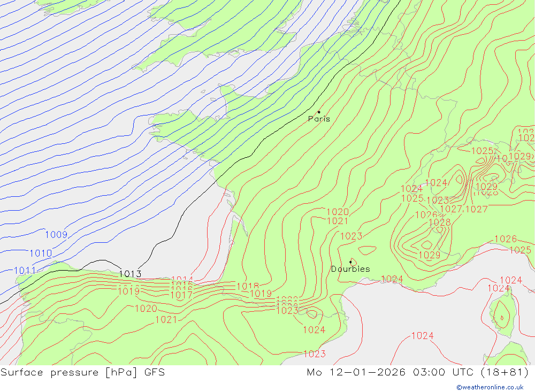Click the 'Mo 12-01-2026 03:00 UTC (18+81)' timestamp
Screen dimensions: 535x392
coord(418,372)
